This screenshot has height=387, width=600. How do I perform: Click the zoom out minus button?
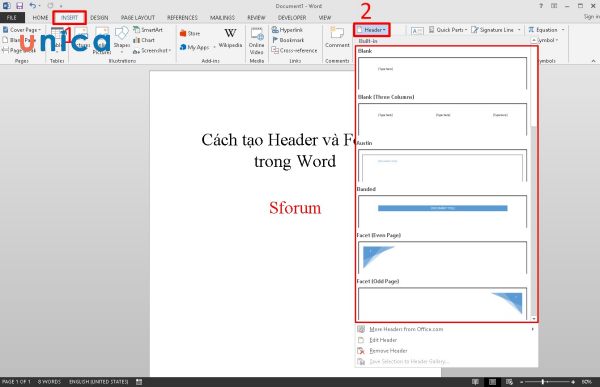coord(522,382)
